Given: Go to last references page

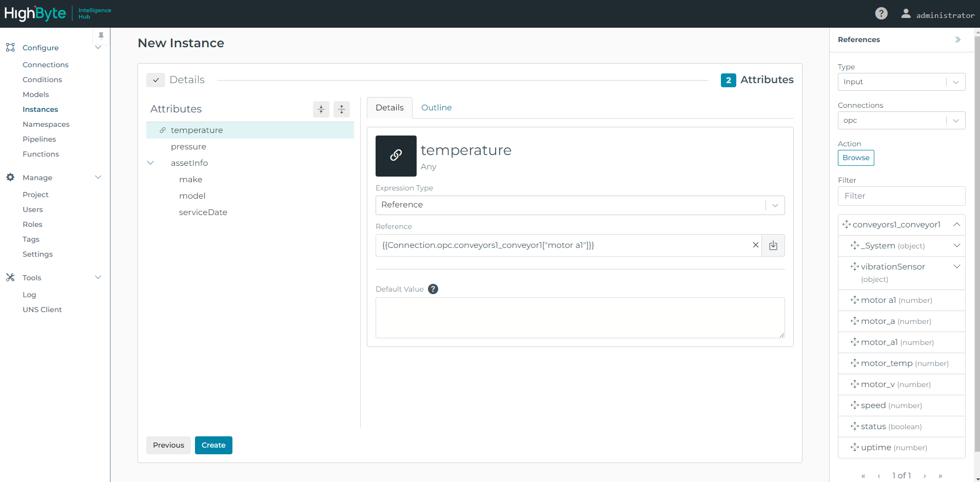Looking at the screenshot, I should (940, 476).
